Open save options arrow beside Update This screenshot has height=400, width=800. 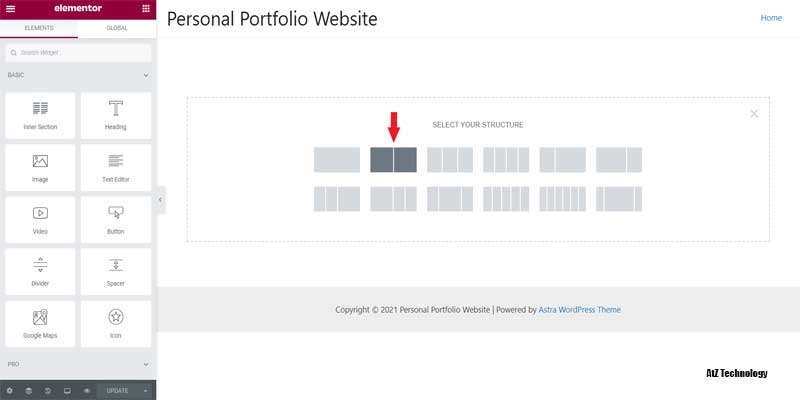point(146,390)
